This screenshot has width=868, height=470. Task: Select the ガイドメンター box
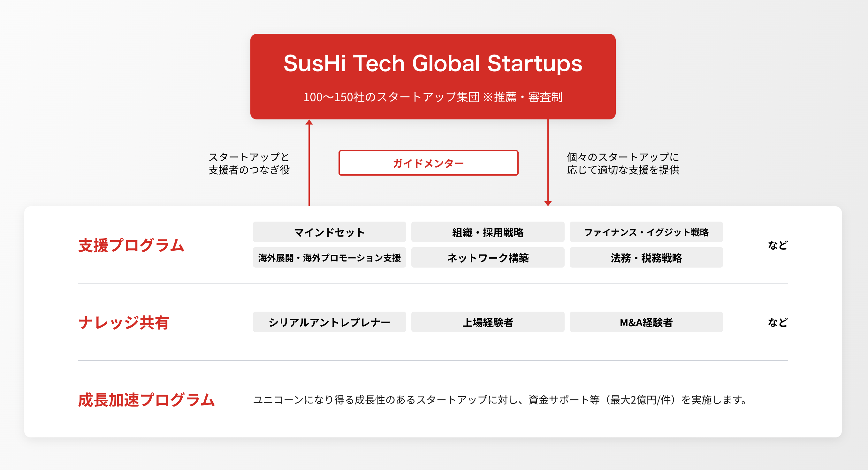click(x=428, y=163)
